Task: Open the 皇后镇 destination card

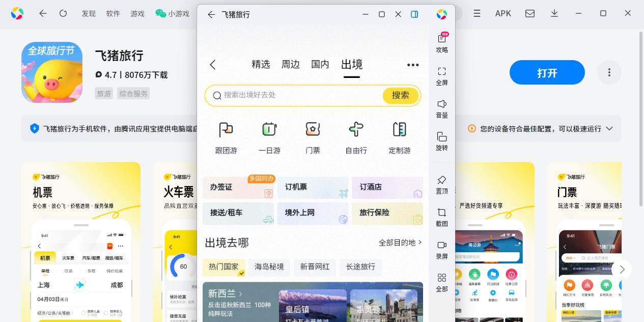Action: pos(313,306)
